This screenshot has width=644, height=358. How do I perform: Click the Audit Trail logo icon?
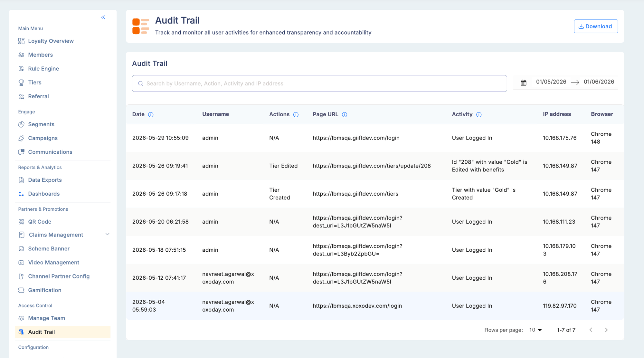tap(141, 26)
